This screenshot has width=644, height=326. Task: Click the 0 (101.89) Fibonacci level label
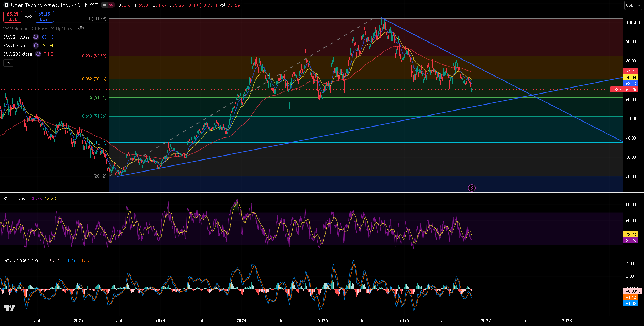pyautogui.click(x=97, y=19)
